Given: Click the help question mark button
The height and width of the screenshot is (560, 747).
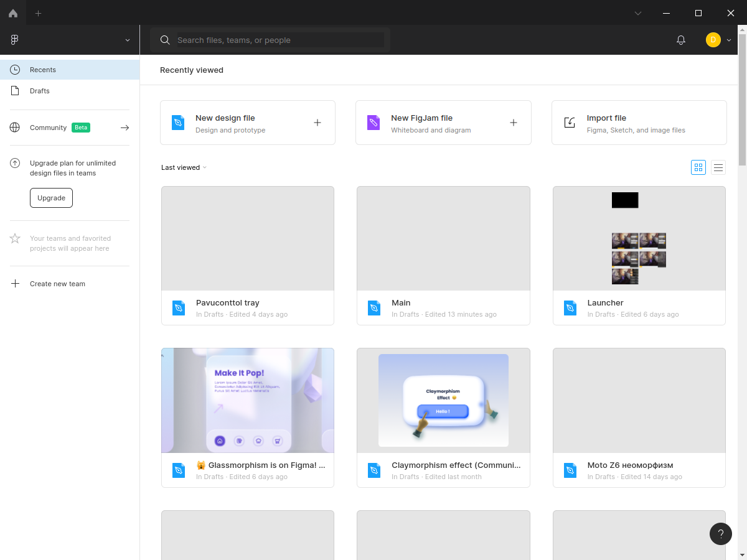Looking at the screenshot, I should [x=720, y=534].
